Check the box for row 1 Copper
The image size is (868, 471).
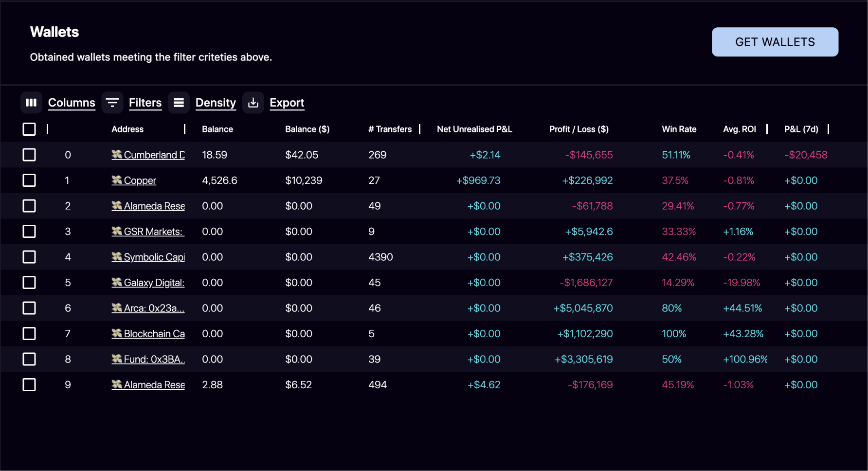(x=29, y=181)
